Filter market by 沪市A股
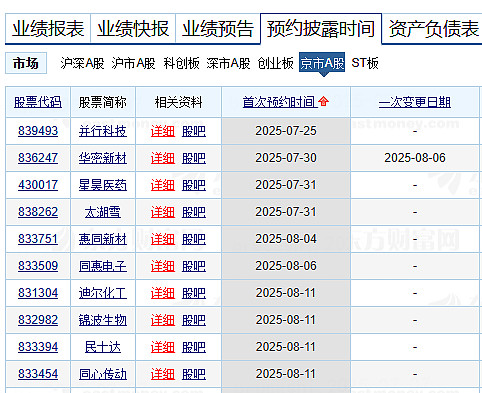This screenshot has width=482, height=393. (x=133, y=63)
